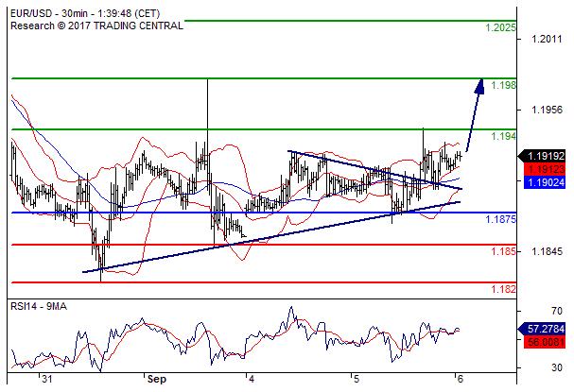Select the 1.185 support level label
Viewport: 574px width, 392px height.
pos(503,251)
